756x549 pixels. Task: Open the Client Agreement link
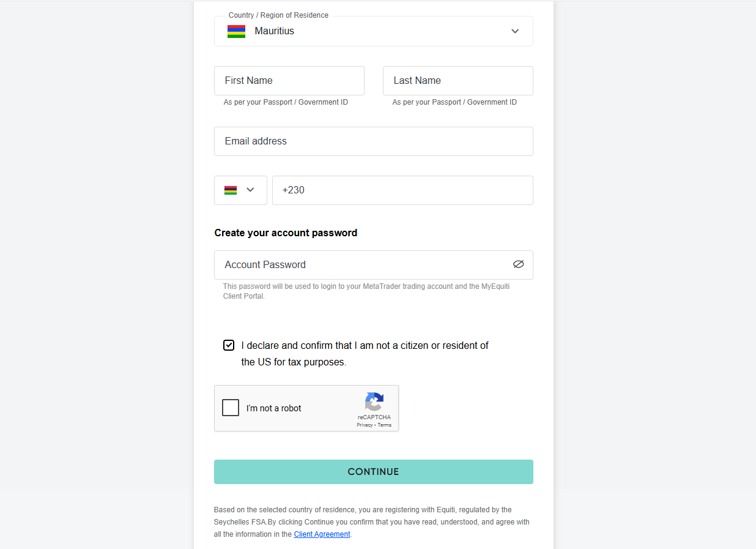pyautogui.click(x=322, y=534)
